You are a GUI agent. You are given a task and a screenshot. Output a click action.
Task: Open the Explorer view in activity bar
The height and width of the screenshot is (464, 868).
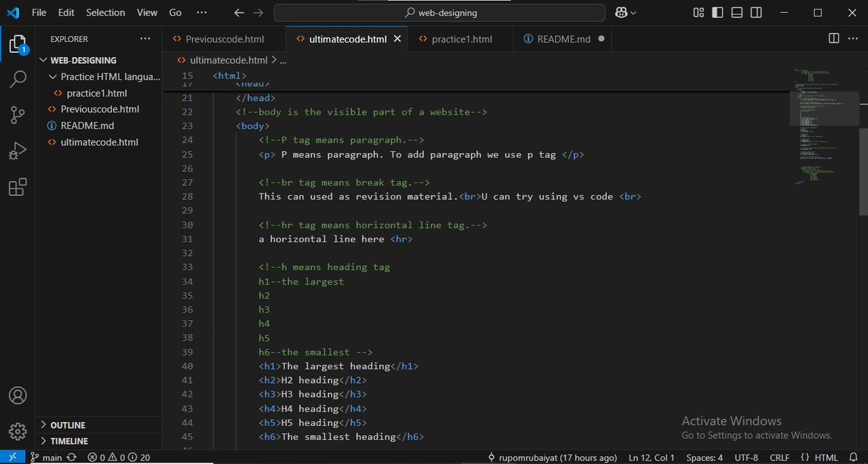(x=18, y=45)
